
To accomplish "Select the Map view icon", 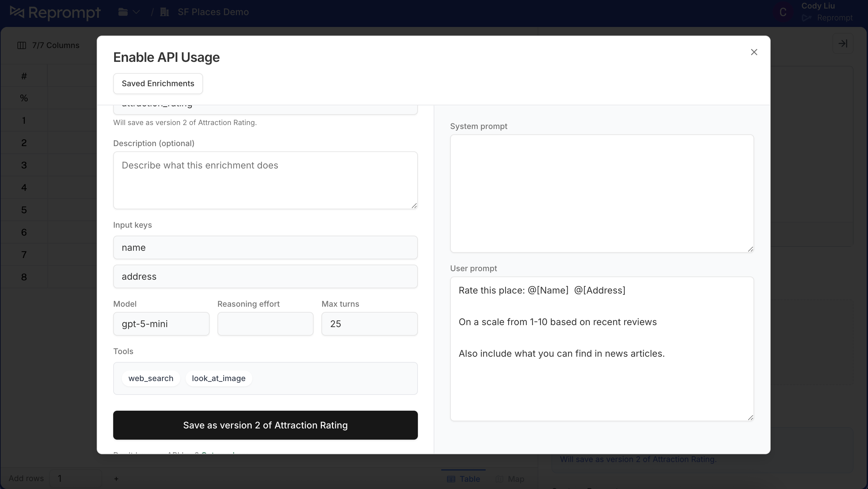I will (500, 478).
